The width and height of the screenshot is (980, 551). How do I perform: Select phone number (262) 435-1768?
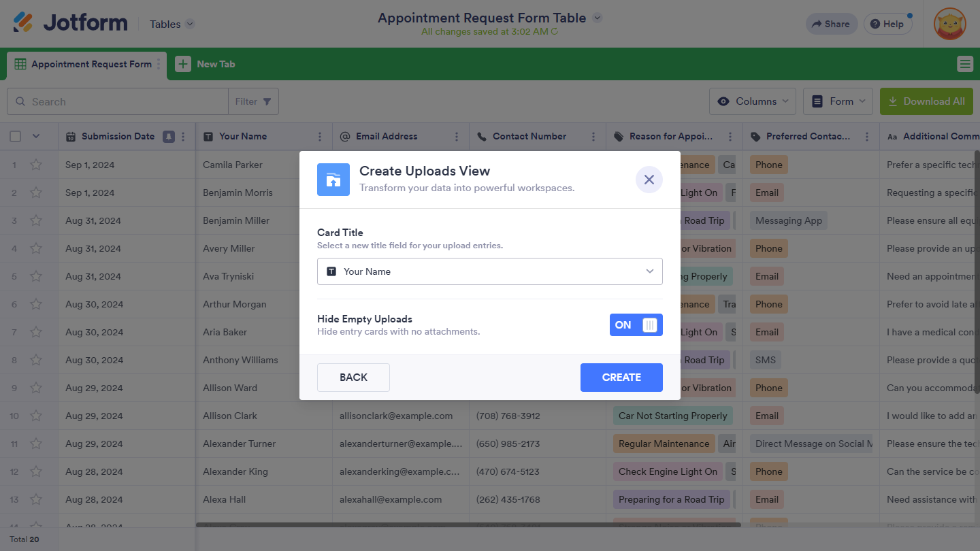click(538, 499)
